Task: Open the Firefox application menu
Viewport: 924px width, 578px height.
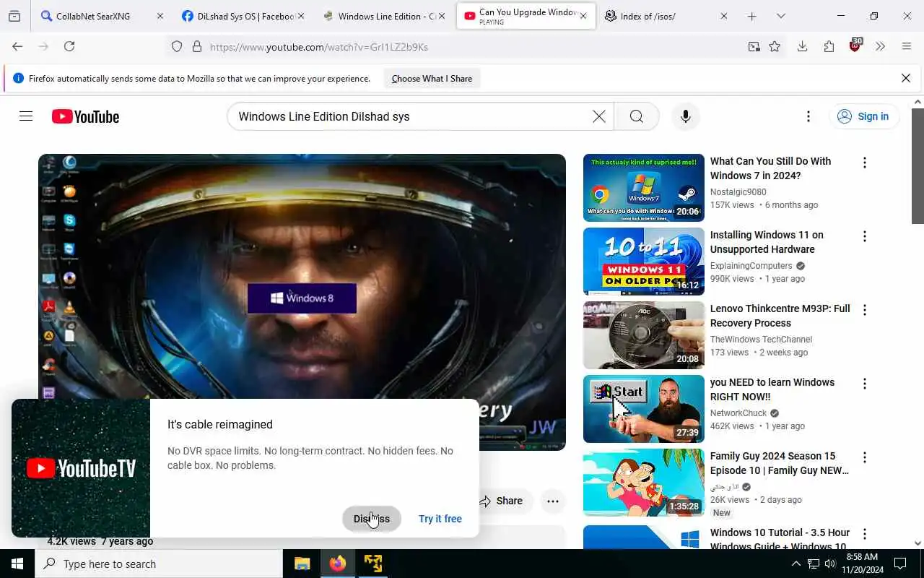Action: (907, 46)
